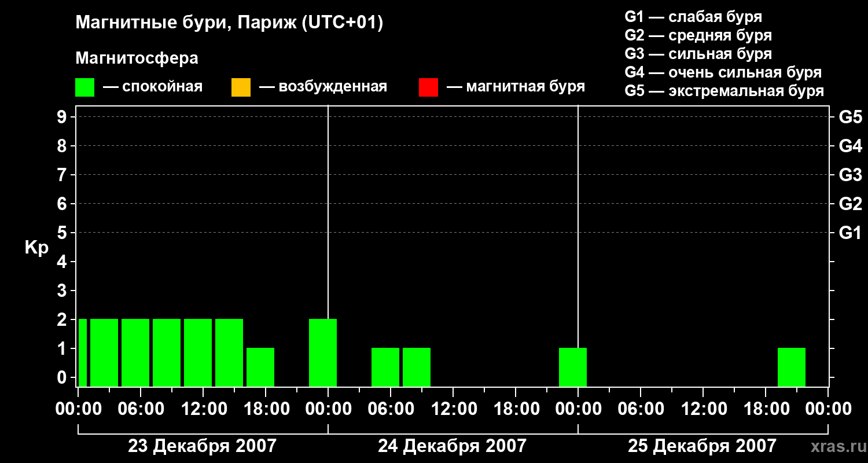Click the green 'спокойная' legend swatch

tap(85, 87)
